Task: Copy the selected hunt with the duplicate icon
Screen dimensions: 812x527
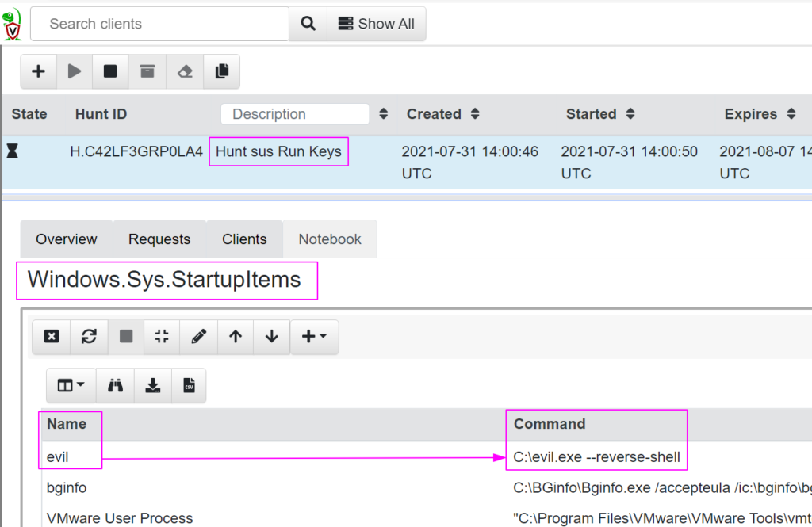Action: (221, 71)
